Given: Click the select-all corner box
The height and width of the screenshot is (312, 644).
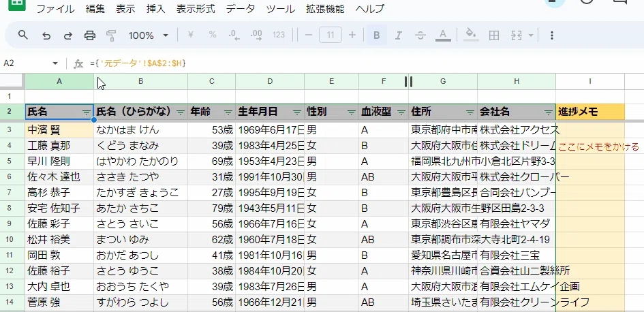Looking at the screenshot, I should pyautogui.click(x=12, y=81).
